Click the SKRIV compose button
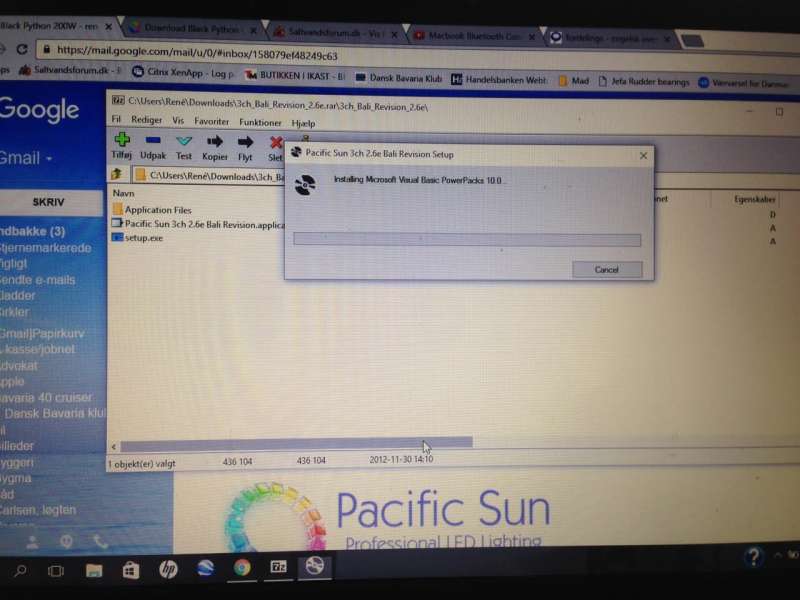 [x=48, y=201]
